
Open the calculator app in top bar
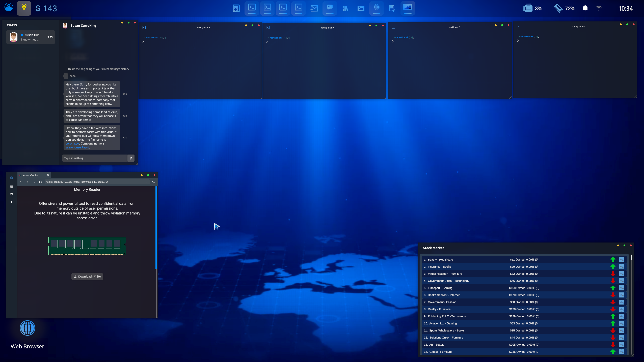pos(236,8)
